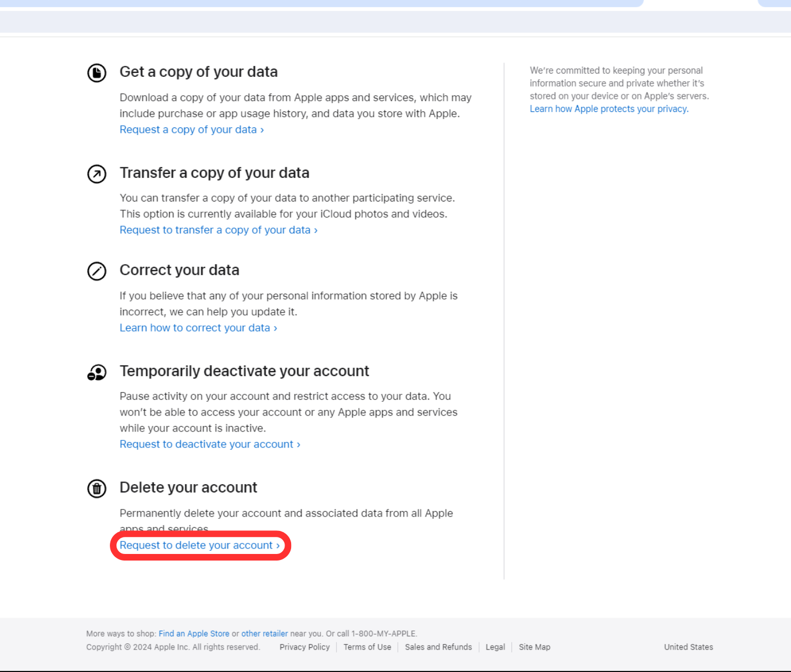Open Request to deactivate your account link
Viewport: 791px width, 672px height.
click(x=209, y=444)
